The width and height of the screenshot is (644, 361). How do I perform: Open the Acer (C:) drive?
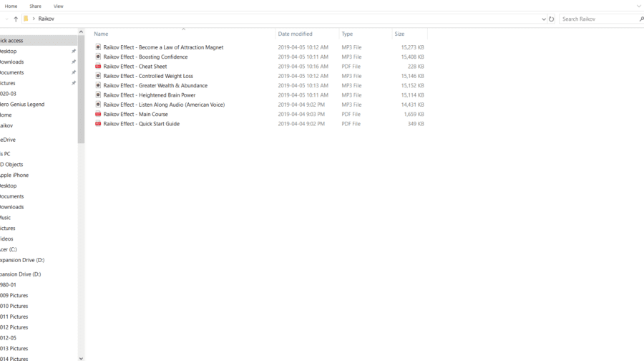(9, 249)
